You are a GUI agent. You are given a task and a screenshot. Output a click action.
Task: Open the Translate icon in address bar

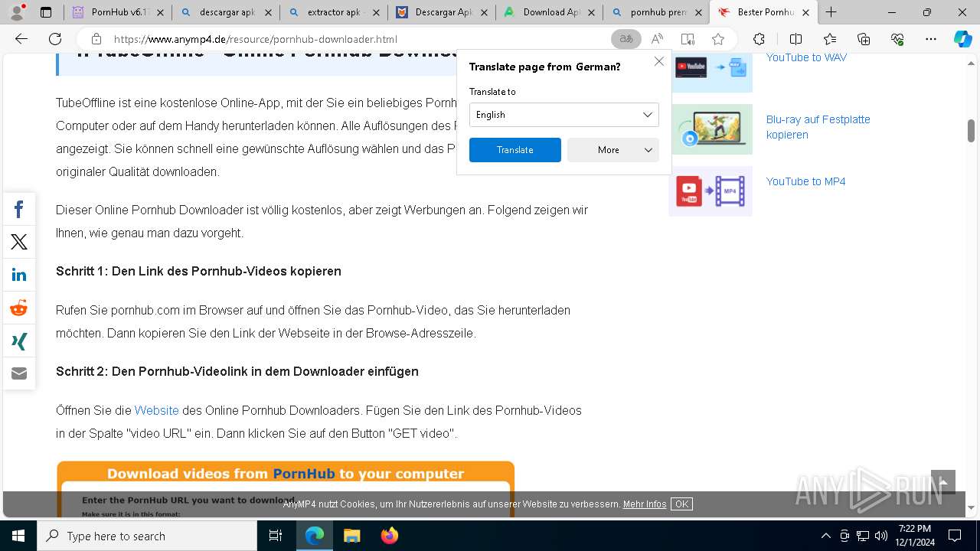coord(626,39)
